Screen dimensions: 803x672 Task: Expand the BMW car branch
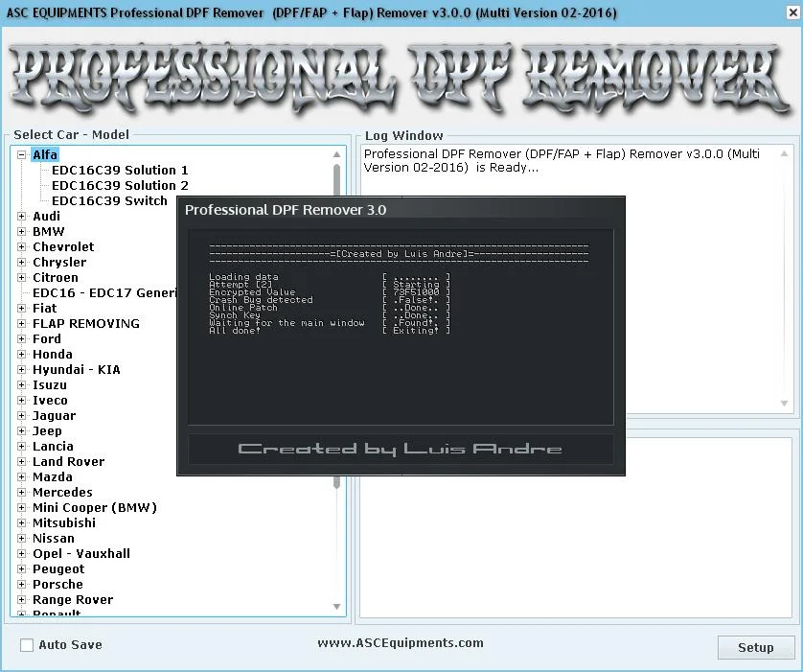pyautogui.click(x=22, y=231)
